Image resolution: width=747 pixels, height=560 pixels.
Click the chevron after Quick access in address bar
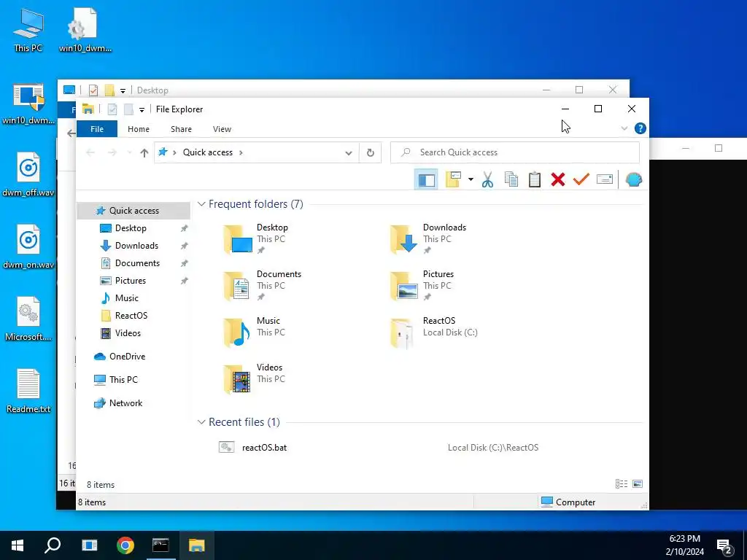point(241,152)
